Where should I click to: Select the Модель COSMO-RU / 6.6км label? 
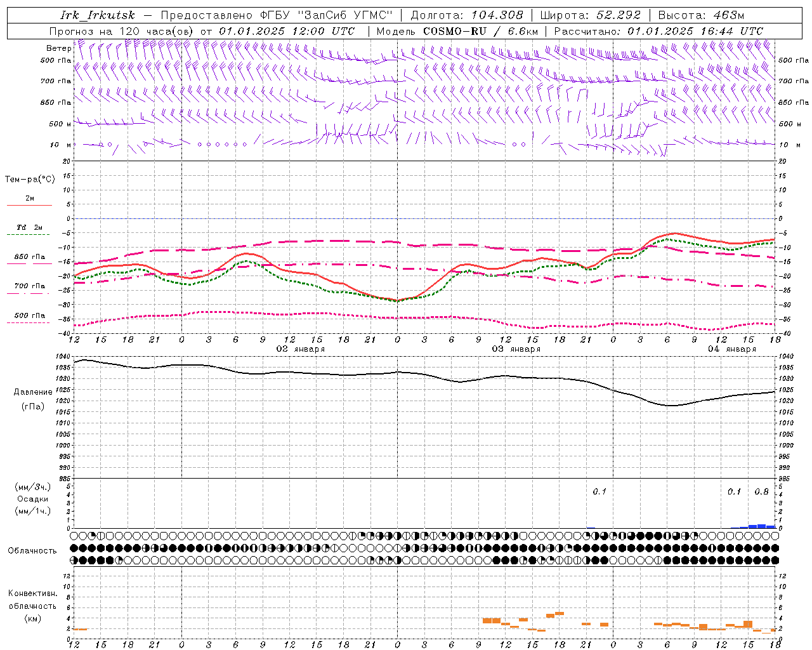(x=457, y=31)
